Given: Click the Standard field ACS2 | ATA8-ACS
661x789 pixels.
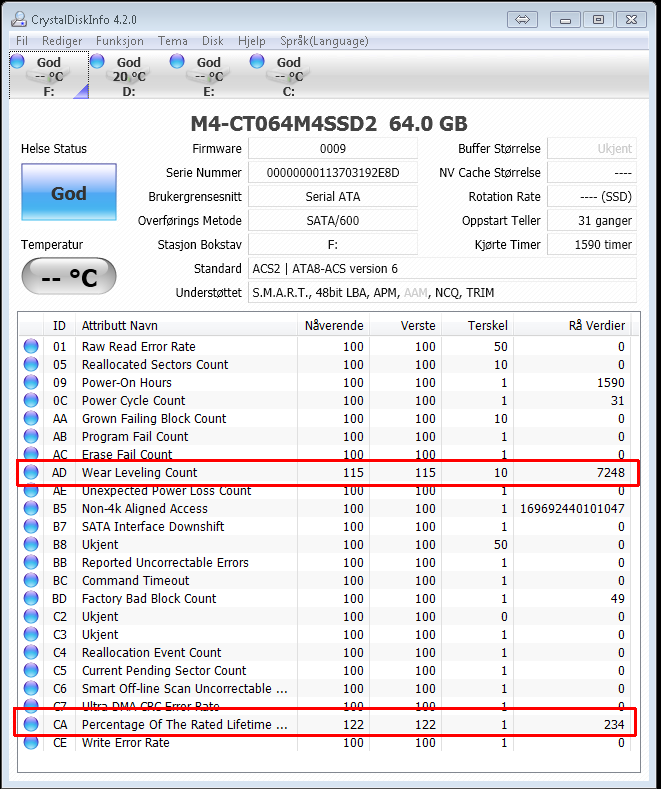Looking at the screenshot, I should 442,269.
